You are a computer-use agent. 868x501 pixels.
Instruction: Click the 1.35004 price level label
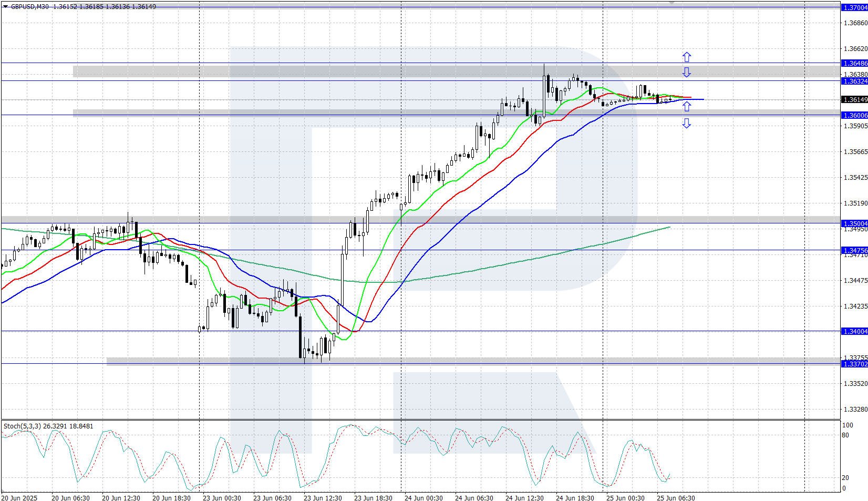coord(855,224)
